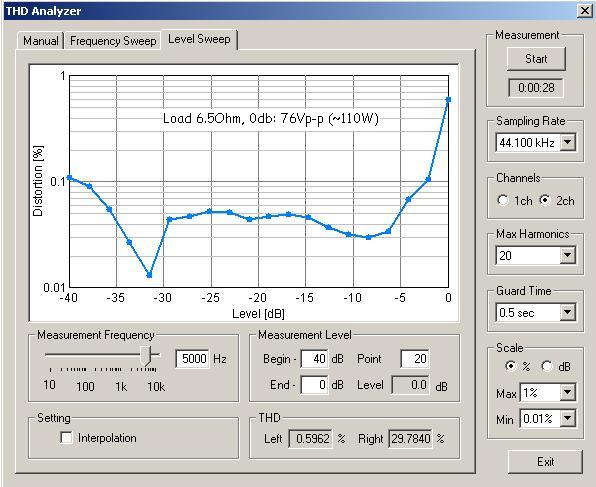Click the End level field showing 0
596x487 pixels.
[x=314, y=385]
